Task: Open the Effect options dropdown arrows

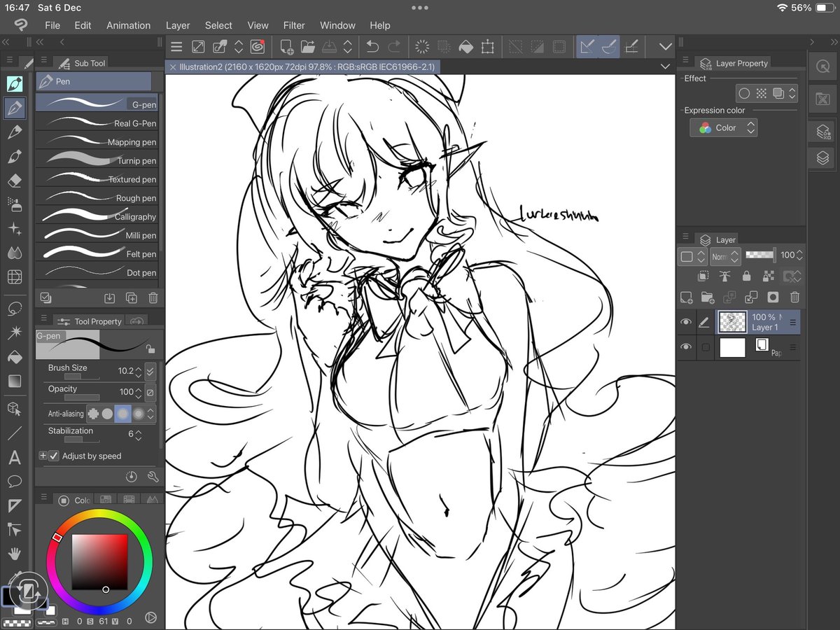Action: [792, 93]
